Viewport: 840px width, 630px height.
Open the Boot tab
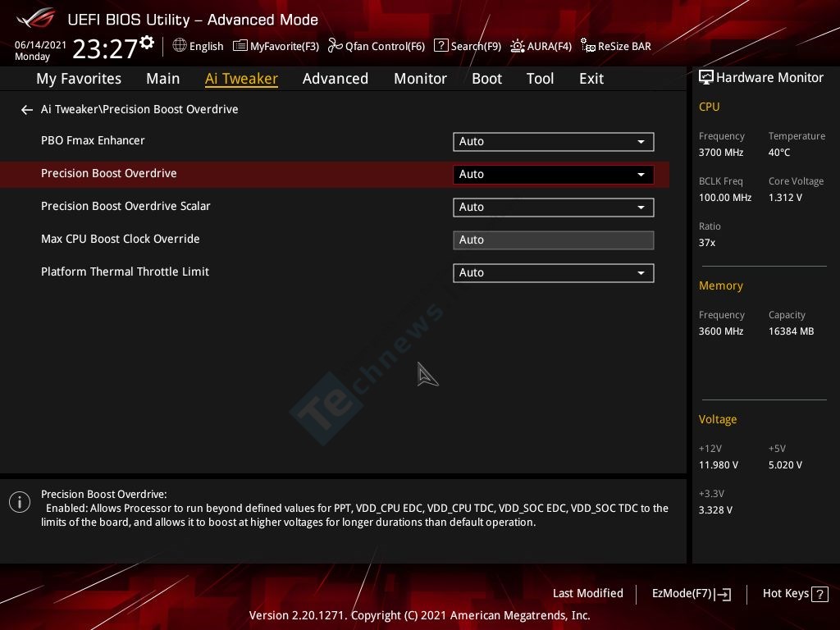point(487,79)
